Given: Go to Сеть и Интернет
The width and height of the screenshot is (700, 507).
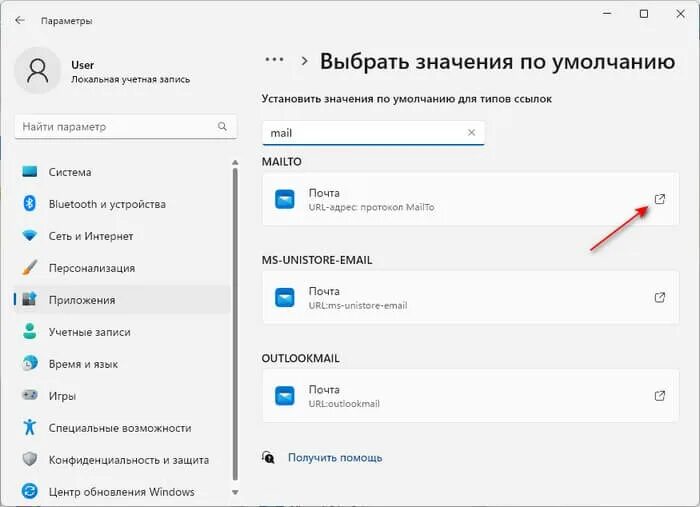Looking at the screenshot, I should pos(121,236).
